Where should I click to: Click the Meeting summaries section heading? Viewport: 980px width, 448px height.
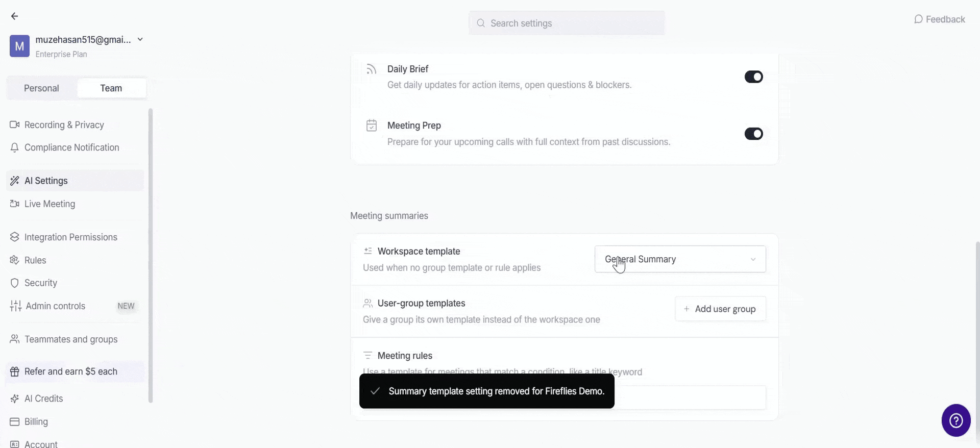tap(389, 216)
